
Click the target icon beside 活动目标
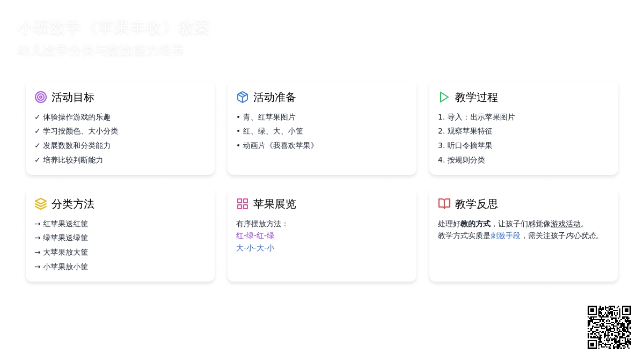(x=41, y=97)
